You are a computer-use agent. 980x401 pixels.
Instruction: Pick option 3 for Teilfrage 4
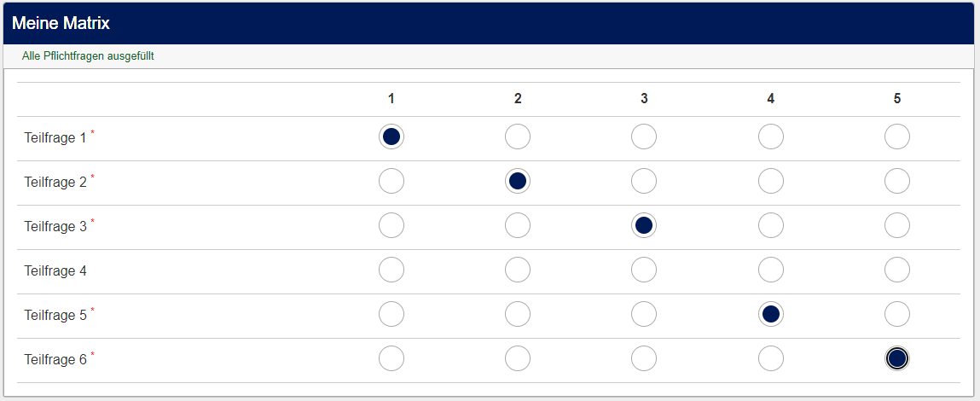pos(644,270)
